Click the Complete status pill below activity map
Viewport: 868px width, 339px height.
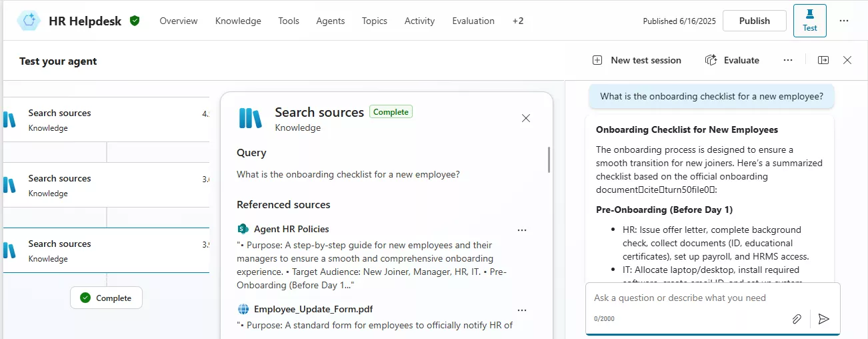[x=106, y=298]
